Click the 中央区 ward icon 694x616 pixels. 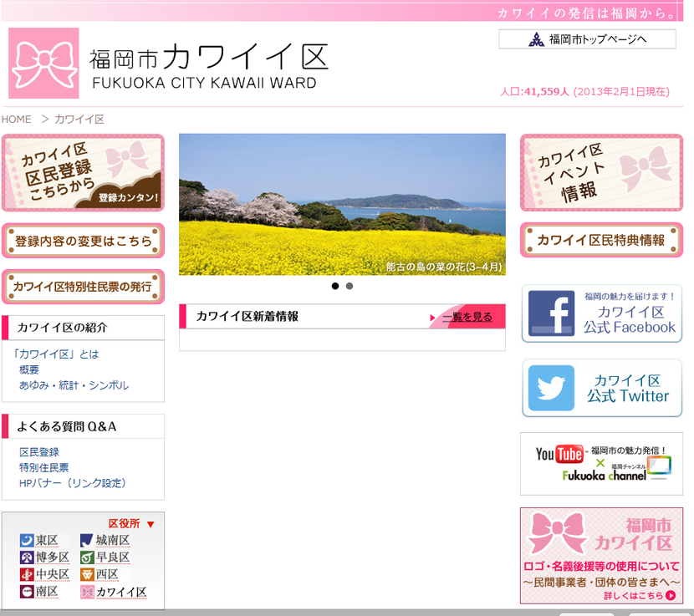pos(27,574)
